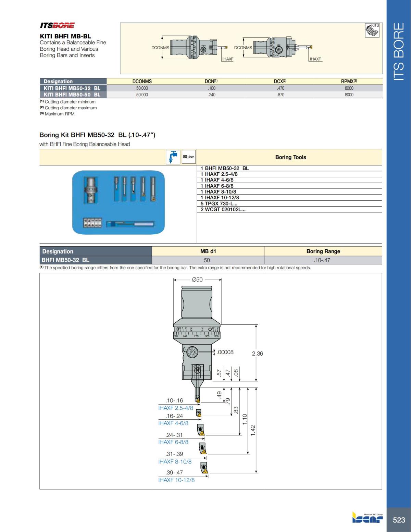The width and height of the screenshot is (411, 532).
Task: Click the 1 IHAXF 8-10/8 list entry
Action: 218,191
